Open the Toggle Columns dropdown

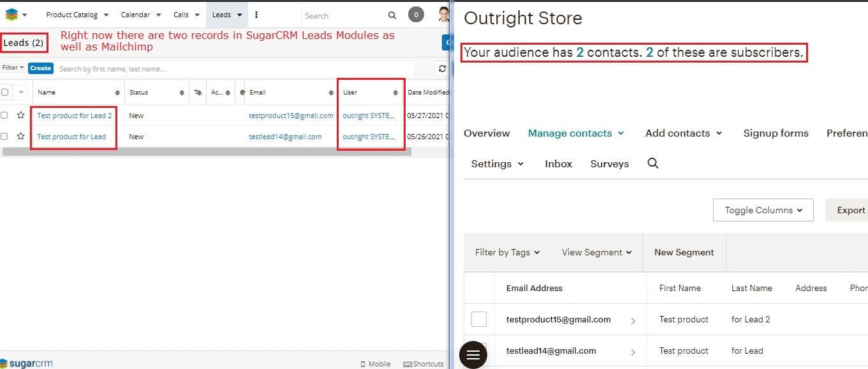coord(763,210)
